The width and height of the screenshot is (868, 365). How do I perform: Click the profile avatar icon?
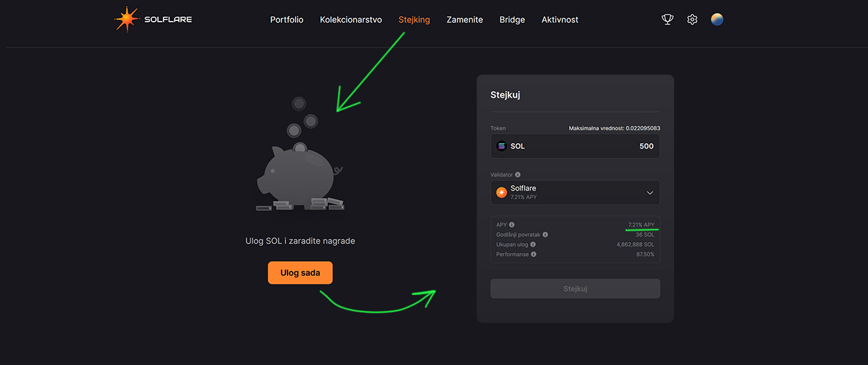717,20
